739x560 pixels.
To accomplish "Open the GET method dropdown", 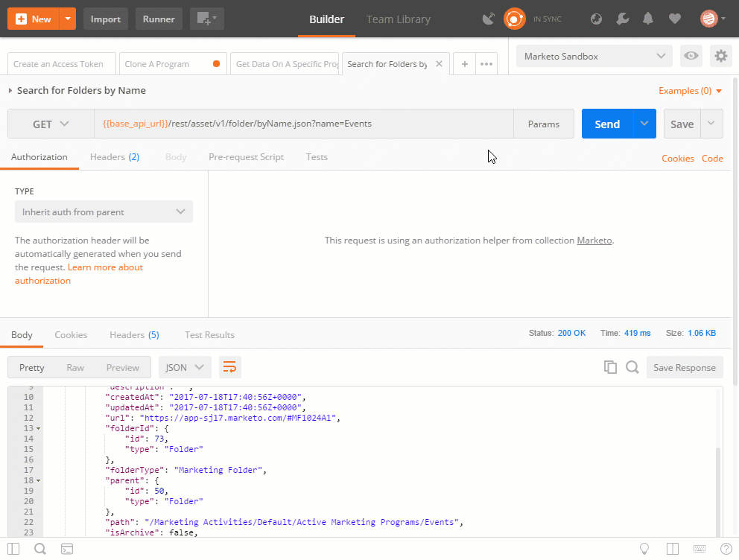I will pos(50,123).
